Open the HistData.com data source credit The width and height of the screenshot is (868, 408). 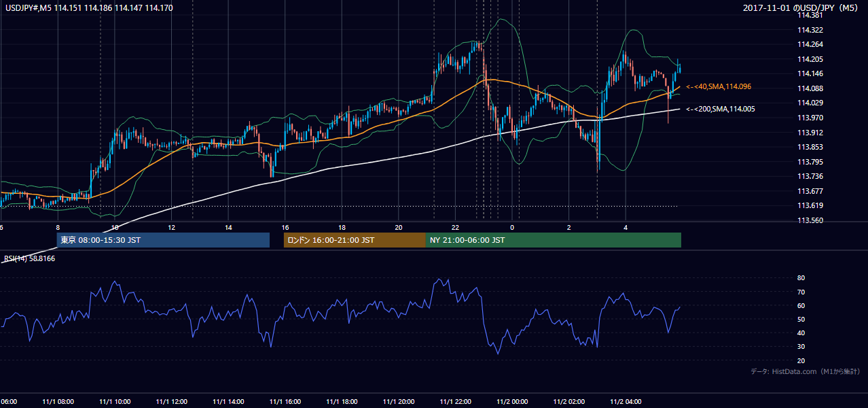(x=806, y=371)
